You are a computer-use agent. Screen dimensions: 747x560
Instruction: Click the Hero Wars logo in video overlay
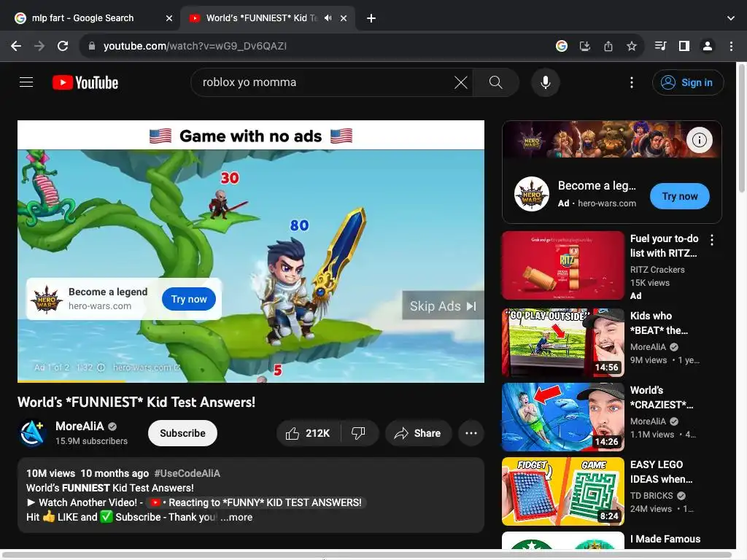tap(47, 299)
